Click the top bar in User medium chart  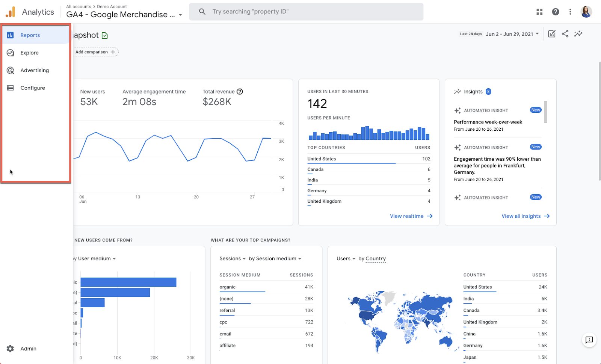(128, 282)
